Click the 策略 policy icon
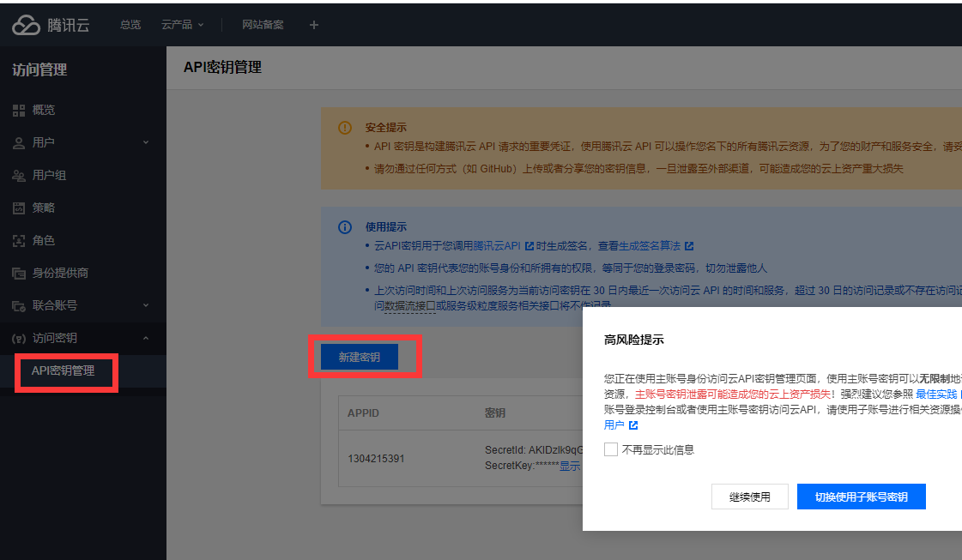 (19, 208)
